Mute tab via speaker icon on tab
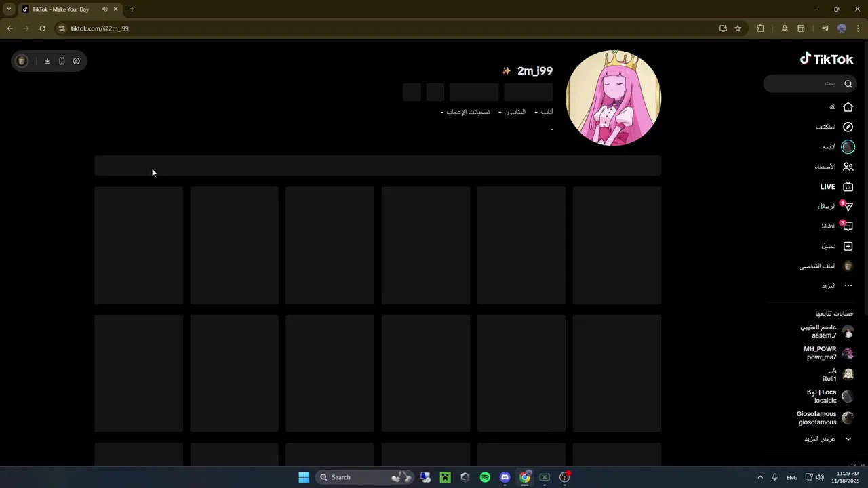Viewport: 868px width, 488px height. [104, 9]
